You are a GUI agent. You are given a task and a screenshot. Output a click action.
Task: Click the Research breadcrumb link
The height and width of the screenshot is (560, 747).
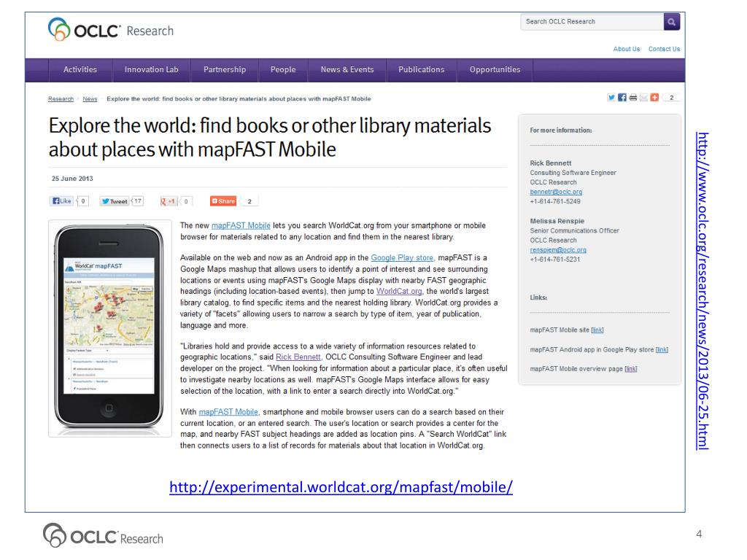pyautogui.click(x=61, y=99)
